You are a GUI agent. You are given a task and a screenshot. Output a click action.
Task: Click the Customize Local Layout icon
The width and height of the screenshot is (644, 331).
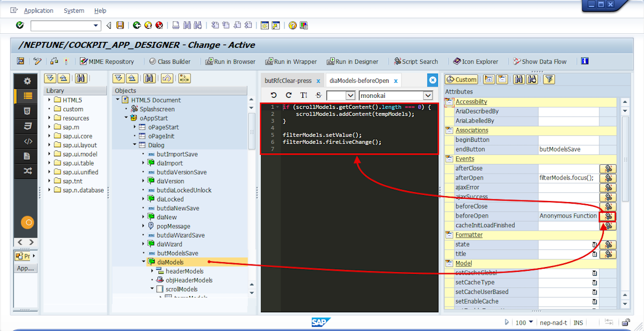pyautogui.click(x=304, y=25)
